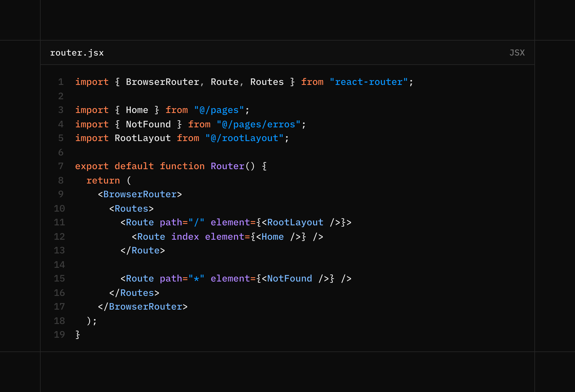Screen dimensions: 575x392
Task: Select the JSX language badge
Action: [x=517, y=52]
